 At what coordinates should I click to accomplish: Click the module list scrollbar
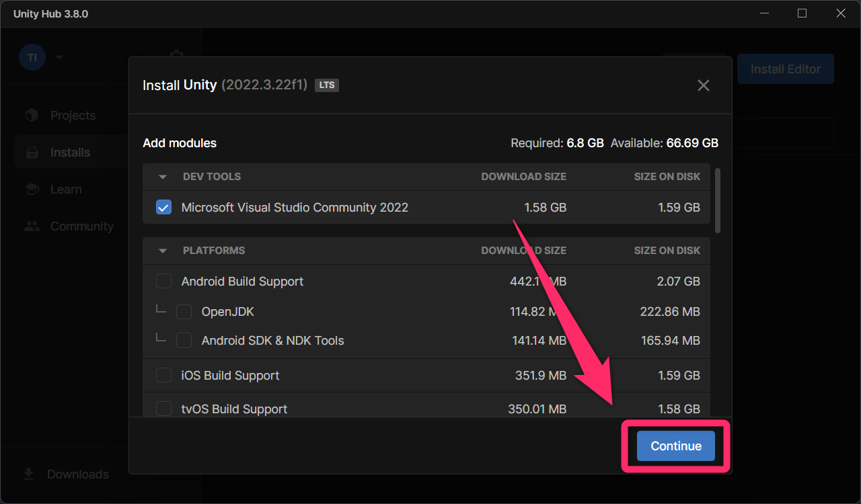pos(718,200)
